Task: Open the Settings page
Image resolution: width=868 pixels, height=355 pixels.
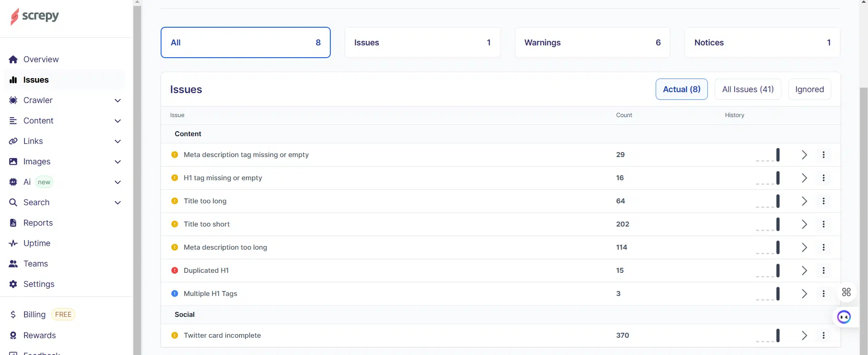Action: point(39,284)
